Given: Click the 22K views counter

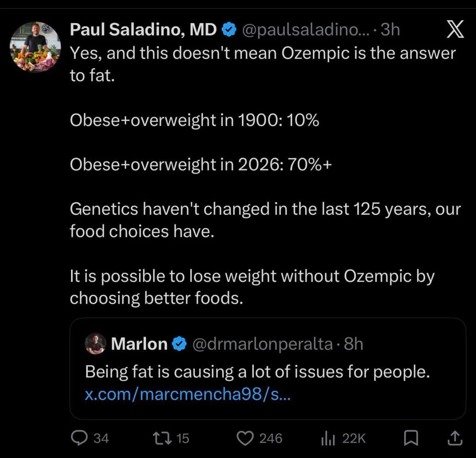Looking at the screenshot, I should [354, 438].
